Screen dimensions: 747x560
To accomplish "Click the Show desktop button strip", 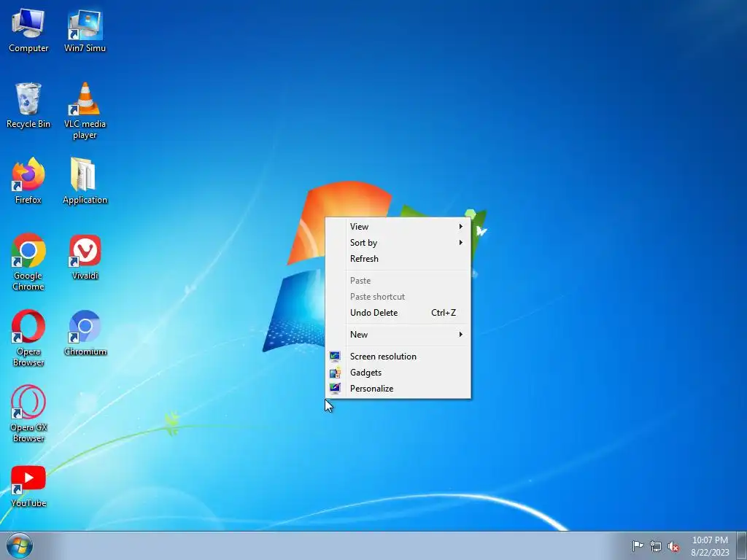I will 742,545.
